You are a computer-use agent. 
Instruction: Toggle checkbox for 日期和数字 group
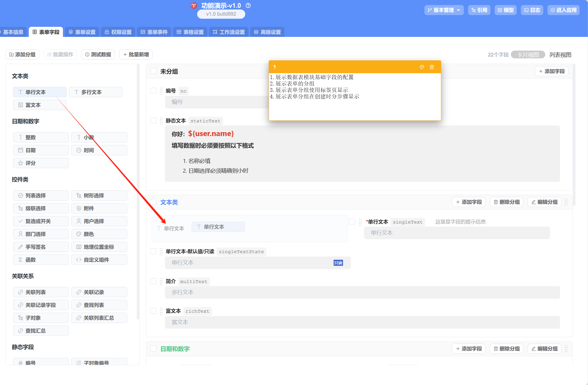coord(153,348)
